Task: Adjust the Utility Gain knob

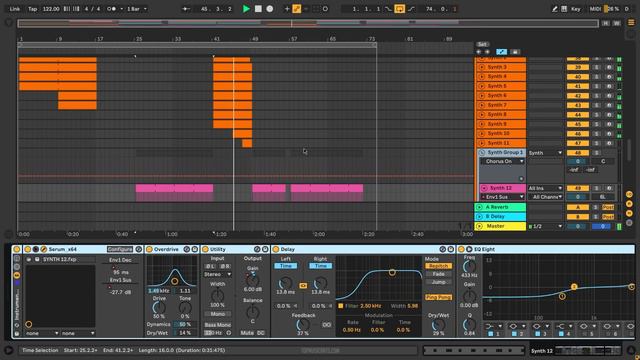Action: click(253, 280)
